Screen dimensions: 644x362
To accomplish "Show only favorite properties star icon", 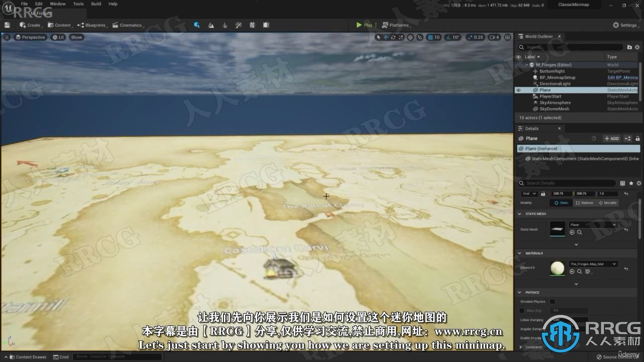I will tap(631, 183).
